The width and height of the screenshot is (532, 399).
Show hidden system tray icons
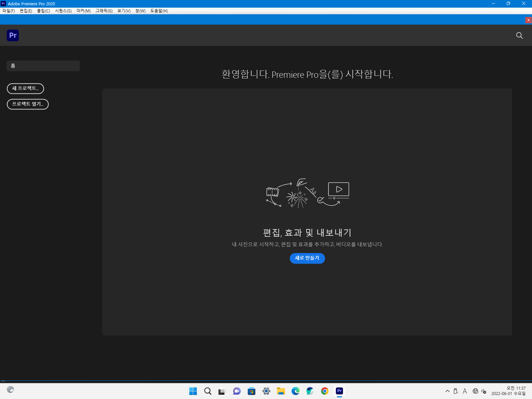(448, 391)
